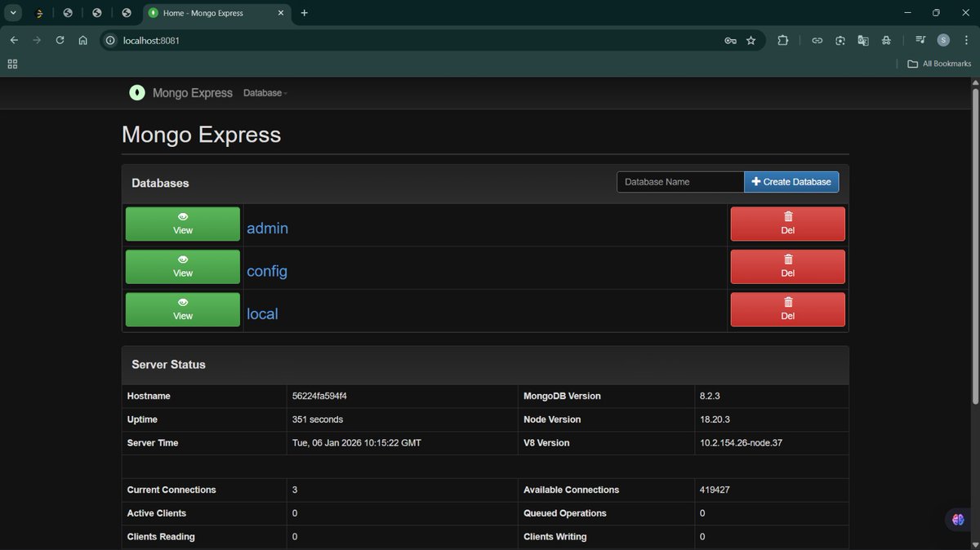Open the apps grid in bookmarks bar

[x=12, y=64]
